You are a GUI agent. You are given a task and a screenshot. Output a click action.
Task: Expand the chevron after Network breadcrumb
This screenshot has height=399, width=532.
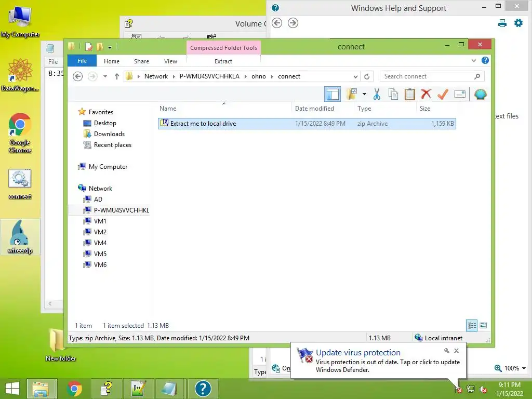[174, 76]
